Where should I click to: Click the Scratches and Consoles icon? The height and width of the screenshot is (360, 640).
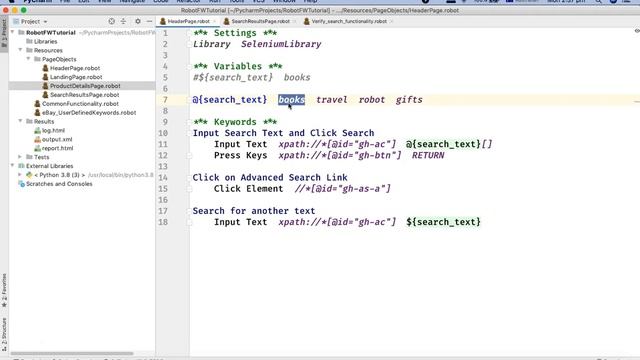tap(21, 184)
